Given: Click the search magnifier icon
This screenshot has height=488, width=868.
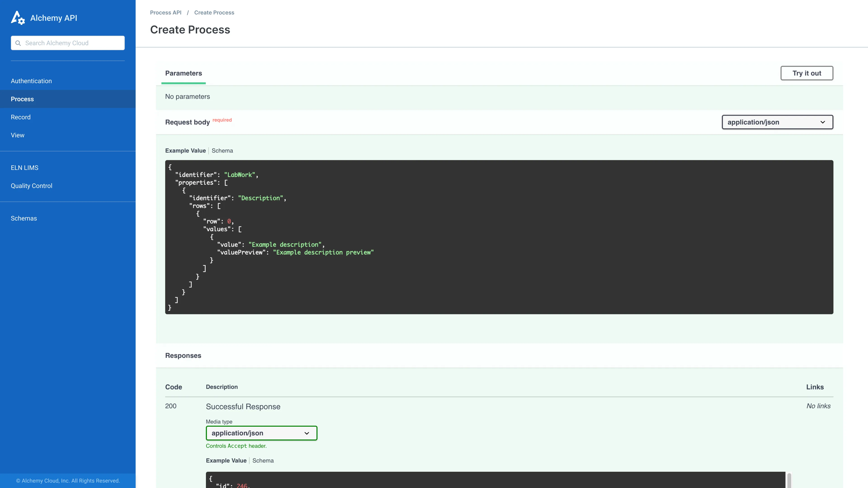Looking at the screenshot, I should pyautogui.click(x=18, y=43).
